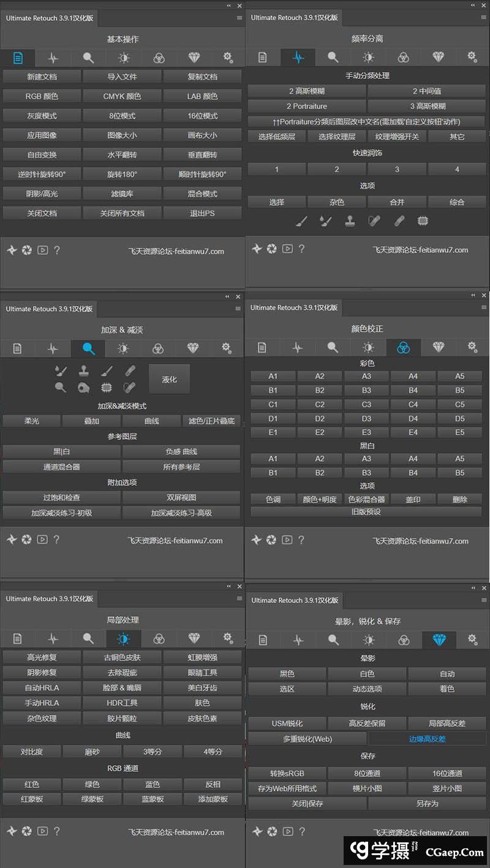Click video play icon in 颜色校正 panel

[287, 540]
